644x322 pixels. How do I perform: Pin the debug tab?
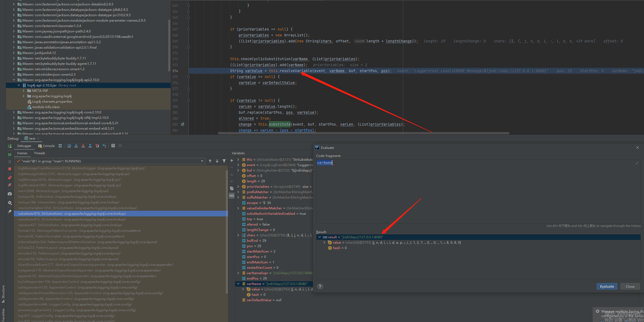click(10, 212)
